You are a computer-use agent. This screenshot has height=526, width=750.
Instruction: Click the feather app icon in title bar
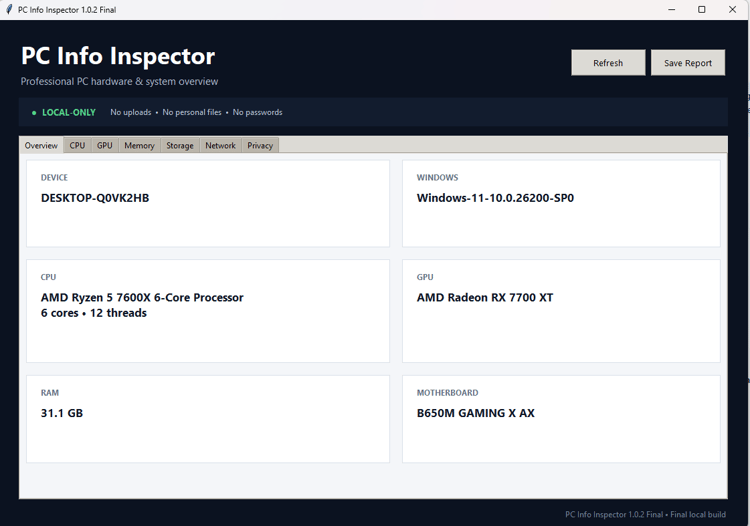click(x=9, y=10)
